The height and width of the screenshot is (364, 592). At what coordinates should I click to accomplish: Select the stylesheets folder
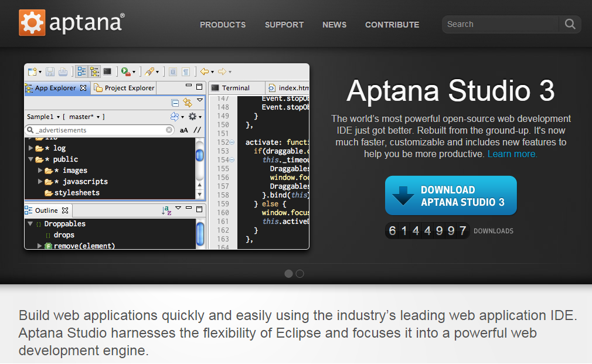click(73, 193)
